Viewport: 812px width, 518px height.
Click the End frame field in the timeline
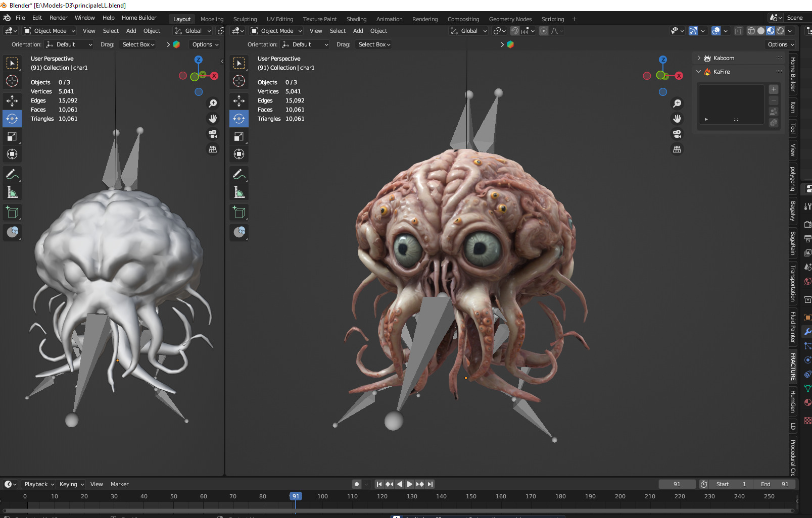click(x=775, y=484)
